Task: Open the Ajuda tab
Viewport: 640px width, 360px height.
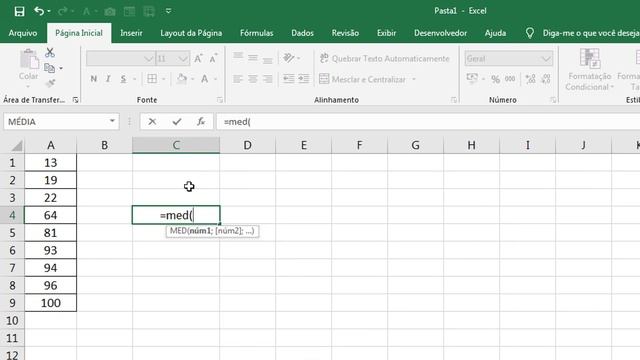Action: (495, 33)
